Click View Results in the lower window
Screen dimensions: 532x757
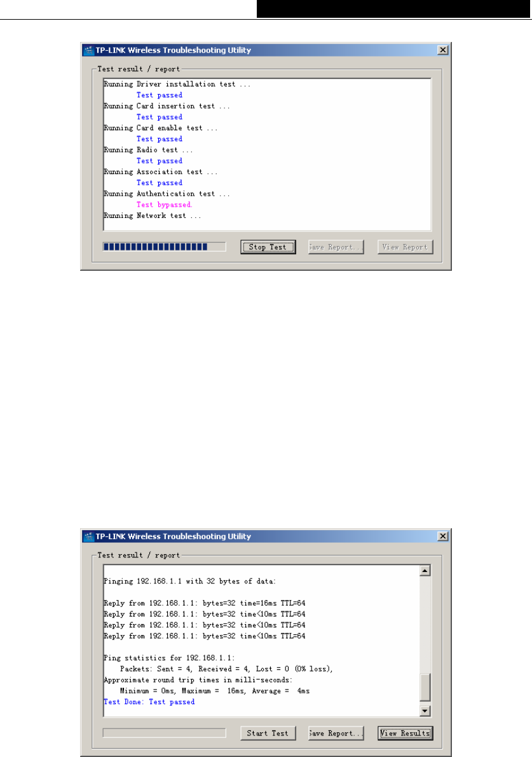click(405, 733)
